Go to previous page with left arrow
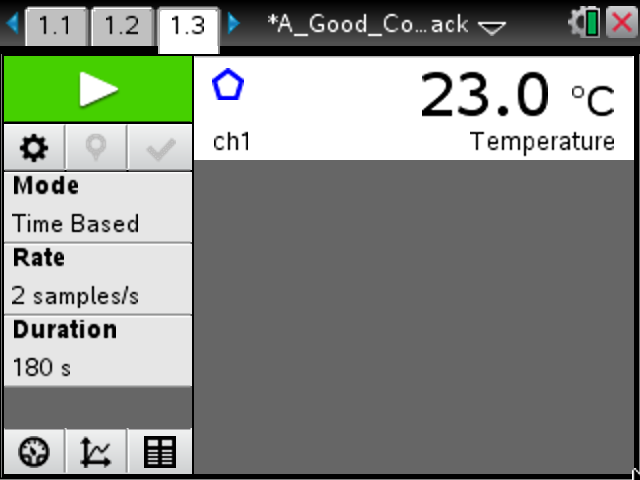 [13, 23]
